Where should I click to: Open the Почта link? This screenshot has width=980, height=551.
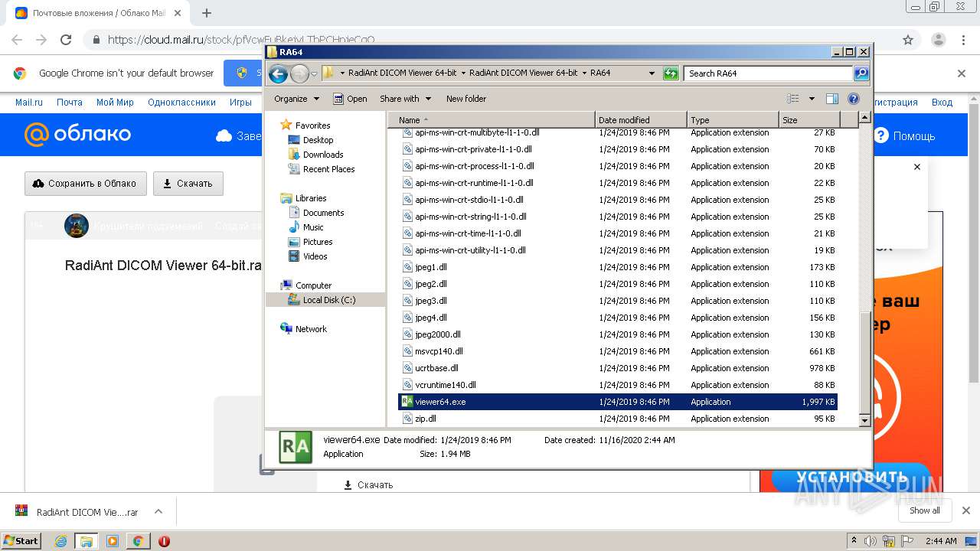click(70, 103)
